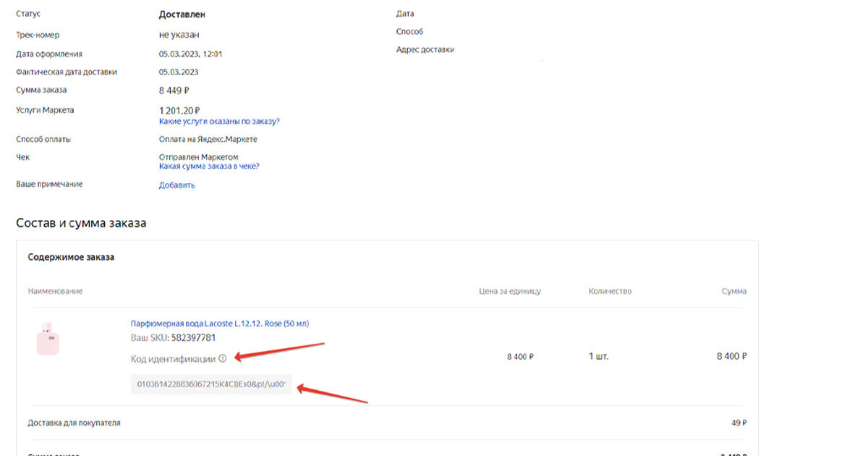This screenshot has height=456, width=868.
Task: Click column header Сумма
Action: coord(734,291)
